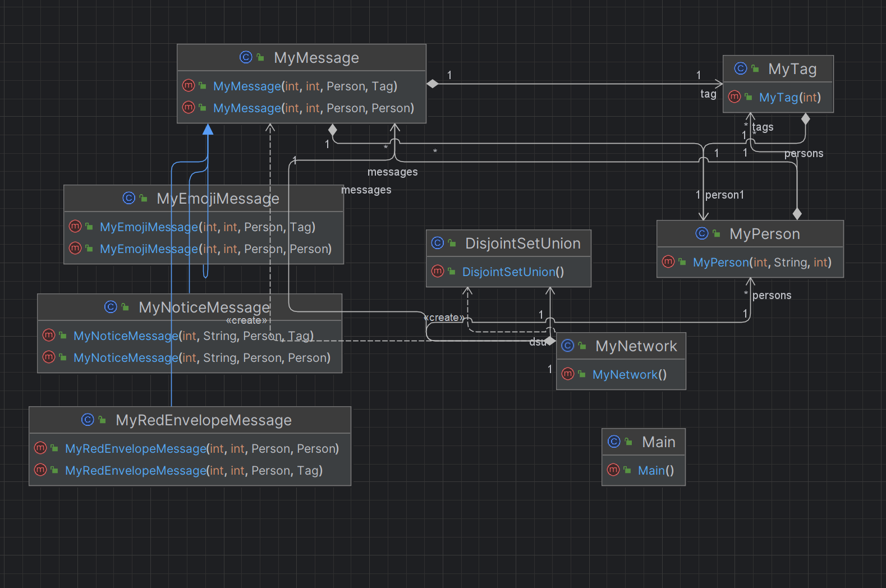Click the person1 association label
This screenshot has width=886, height=588.
(724, 195)
